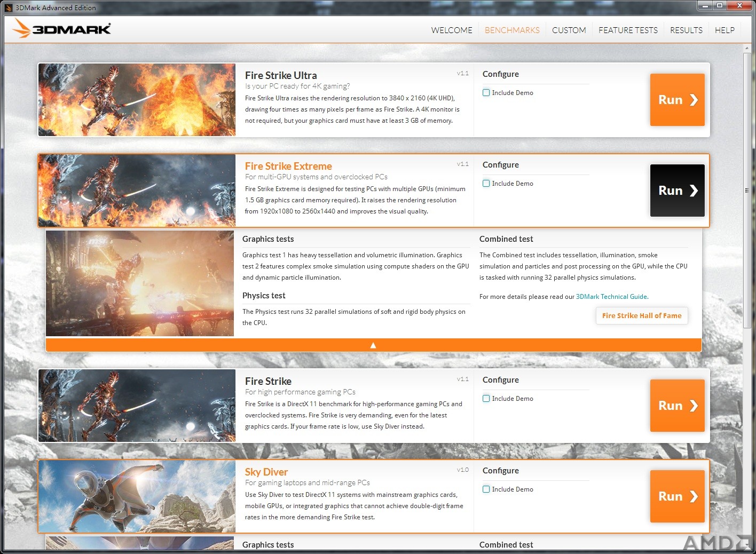
Task: Enable Include Demo for Fire Strike Extreme
Action: pos(486,184)
